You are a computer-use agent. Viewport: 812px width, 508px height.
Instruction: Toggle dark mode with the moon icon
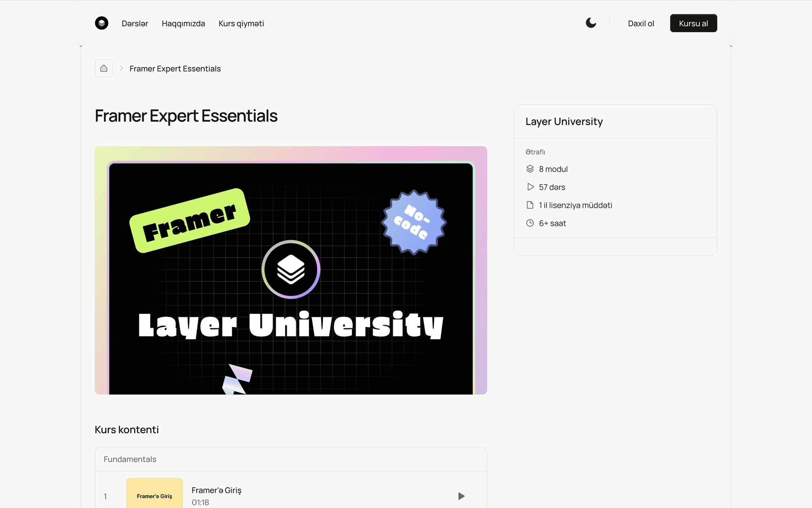point(591,23)
